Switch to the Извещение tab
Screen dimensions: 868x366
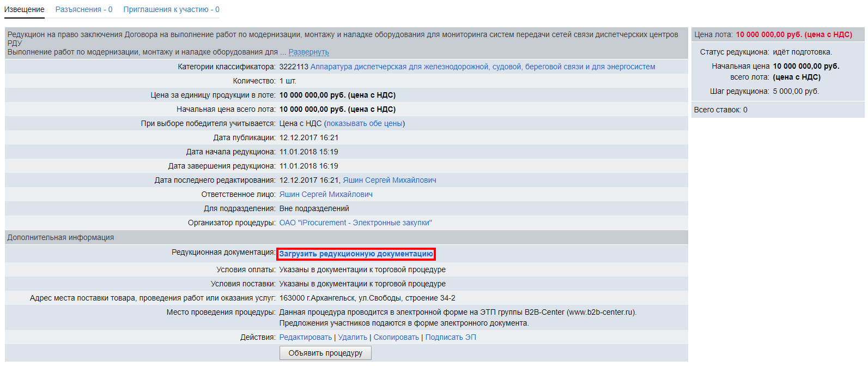[25, 9]
